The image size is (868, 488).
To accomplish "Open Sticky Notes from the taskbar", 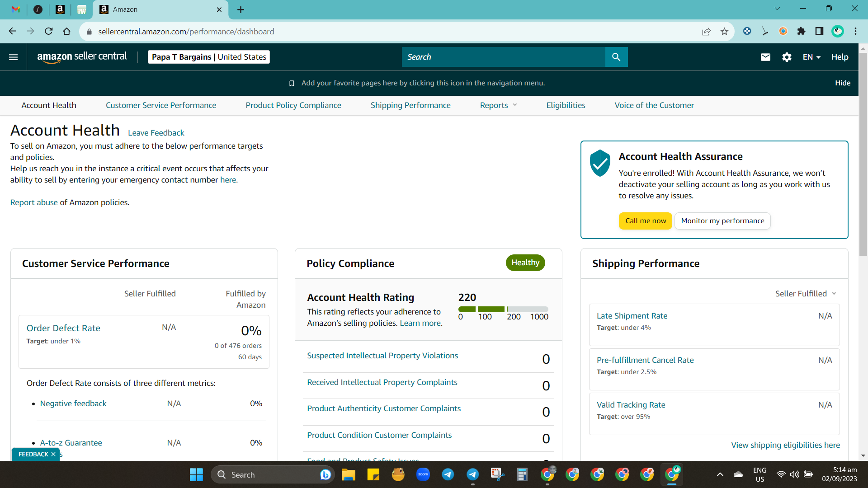I will (373, 474).
